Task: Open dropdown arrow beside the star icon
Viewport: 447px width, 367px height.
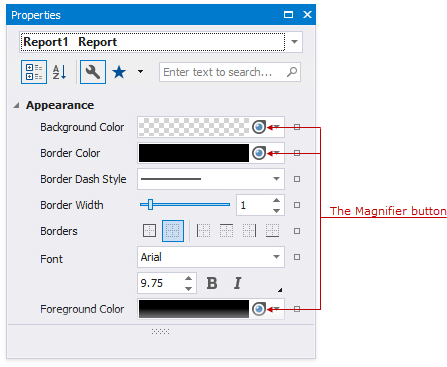Action: click(140, 71)
